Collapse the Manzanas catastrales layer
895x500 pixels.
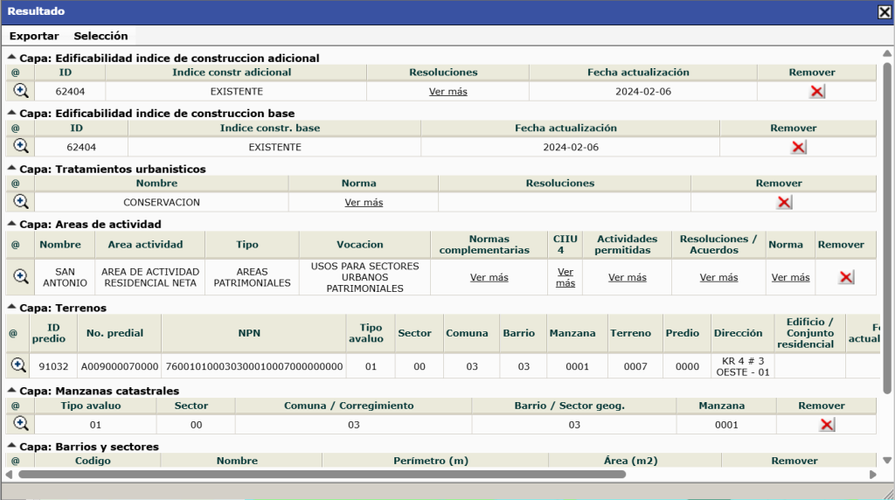click(x=11, y=390)
